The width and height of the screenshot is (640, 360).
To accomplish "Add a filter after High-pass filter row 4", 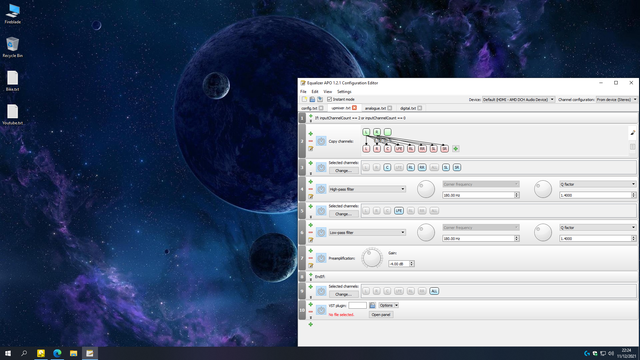I will [x=311, y=182].
